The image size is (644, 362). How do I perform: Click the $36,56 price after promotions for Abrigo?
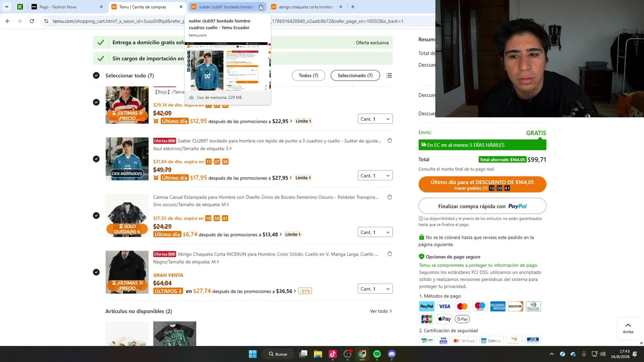click(x=284, y=291)
